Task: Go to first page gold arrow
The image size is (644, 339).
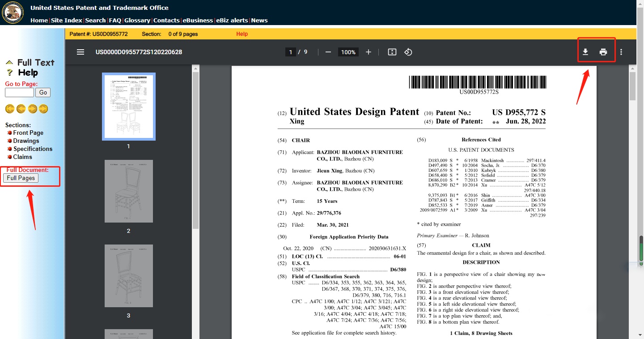Action: 10,109
